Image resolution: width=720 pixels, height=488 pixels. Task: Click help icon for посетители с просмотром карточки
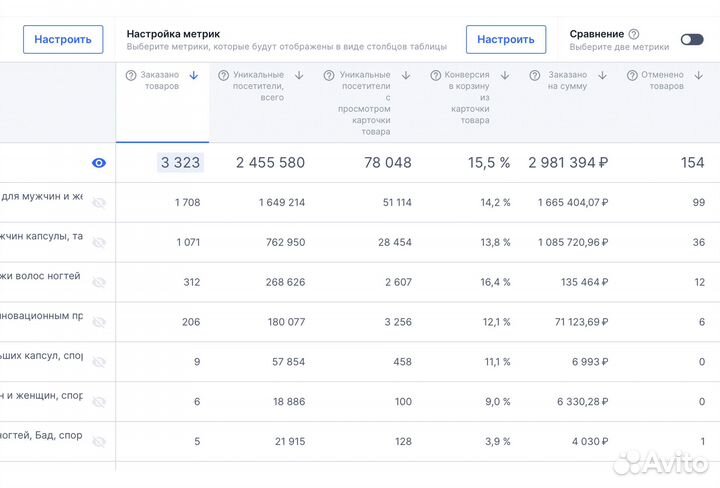(328, 76)
